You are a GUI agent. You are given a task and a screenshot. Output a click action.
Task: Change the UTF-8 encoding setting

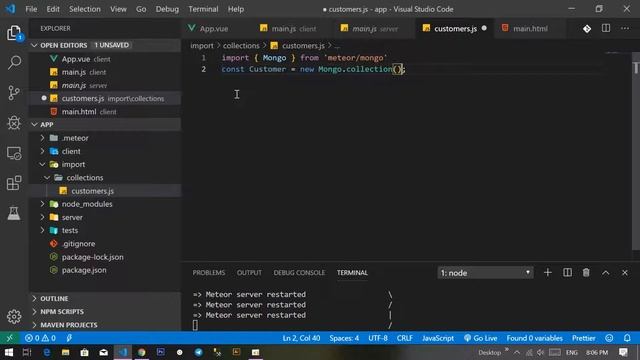[x=378, y=338]
